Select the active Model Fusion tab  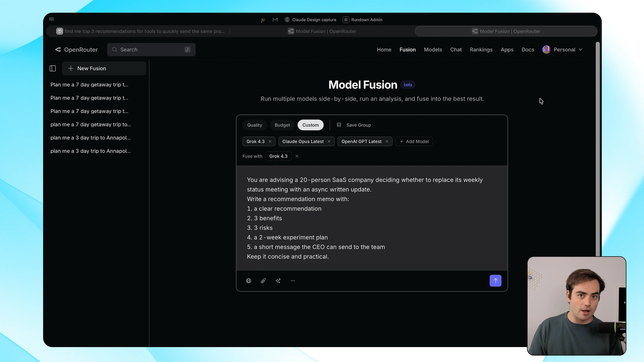coord(506,31)
